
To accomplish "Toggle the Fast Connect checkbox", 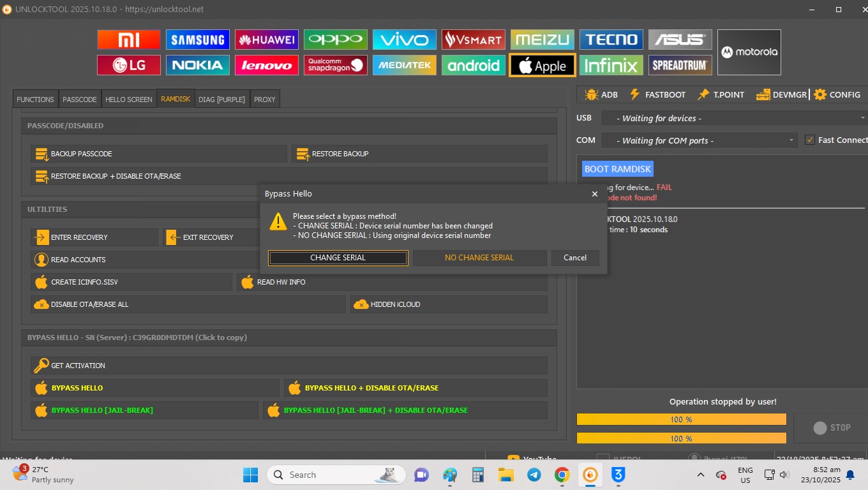I will pyautogui.click(x=810, y=140).
